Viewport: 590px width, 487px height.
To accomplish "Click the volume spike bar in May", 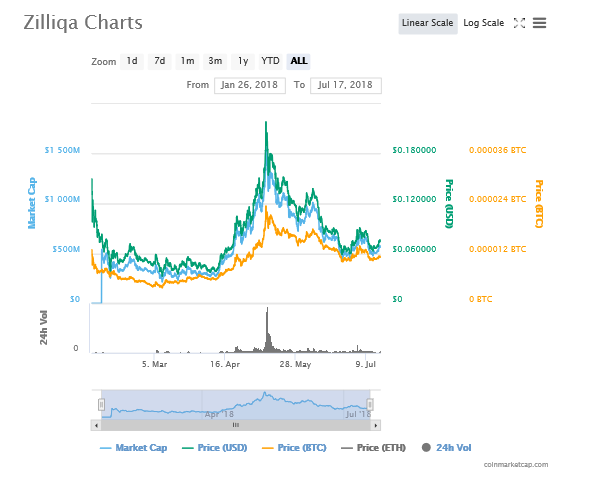I will click(268, 330).
